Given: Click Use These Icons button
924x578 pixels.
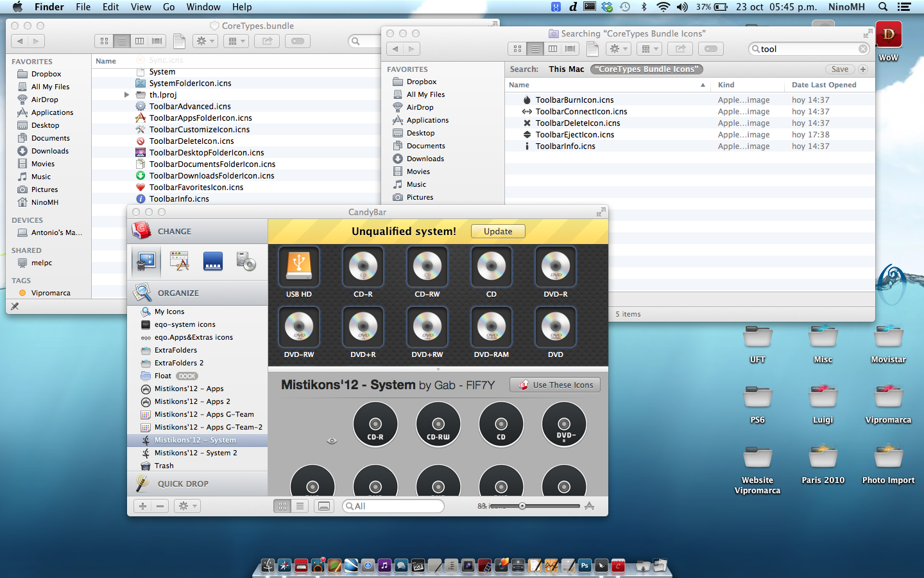Looking at the screenshot, I should click(556, 385).
